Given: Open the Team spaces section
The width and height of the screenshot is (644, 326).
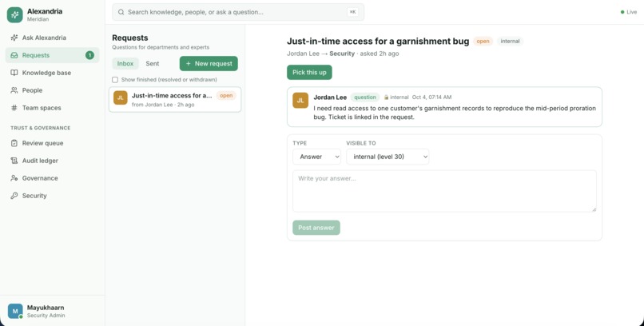Looking at the screenshot, I should 53,108.
